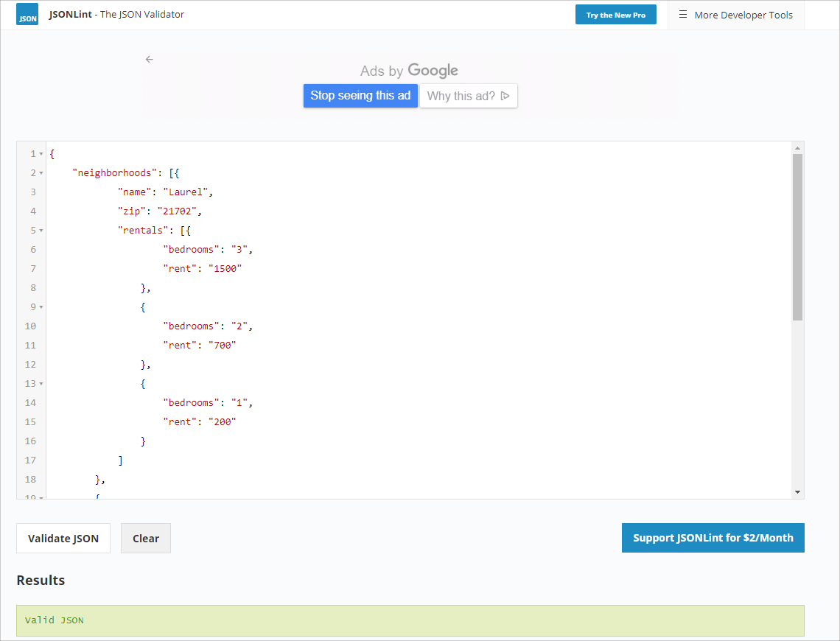Screen dimensions: 840x641
Task: Click the Try the New Pro button
Action: (615, 15)
